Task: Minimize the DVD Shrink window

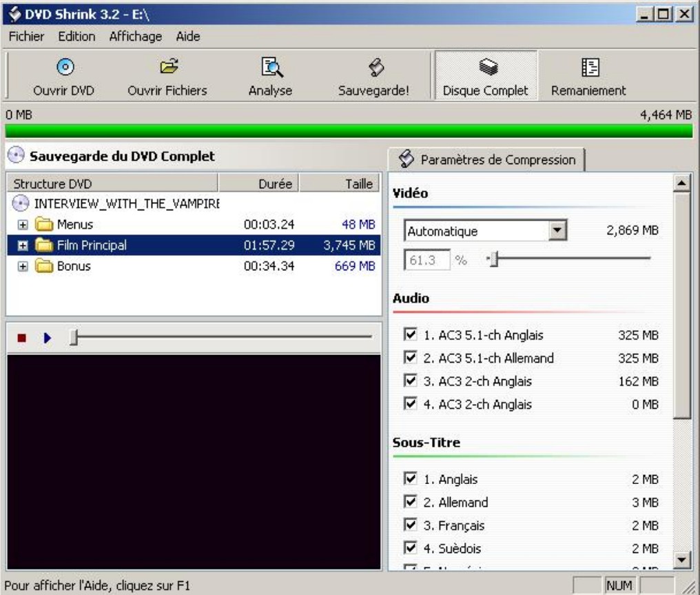Action: (644, 14)
